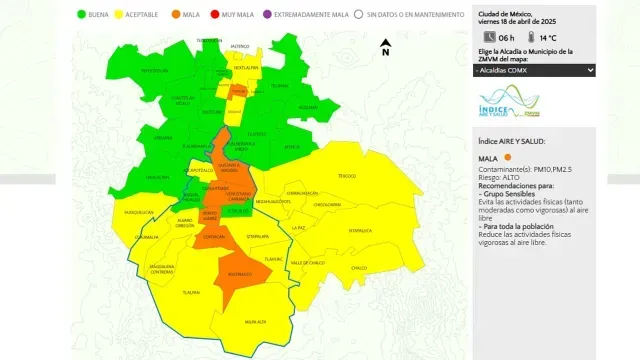Click the Contaminante(s): PM10,PM2.5 text

[x=525, y=169]
